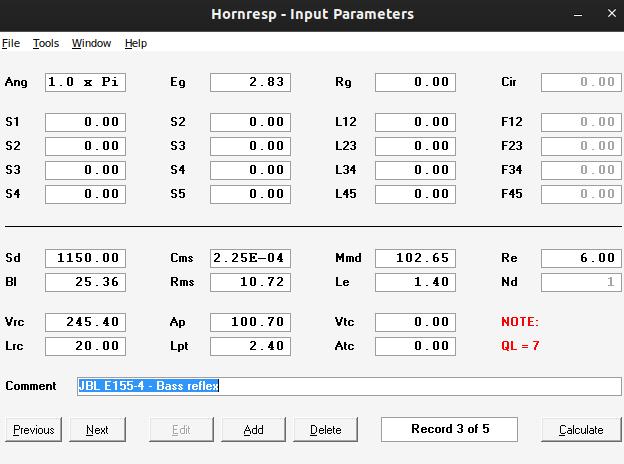
Task: Click the 'Vrc' parameter label
Action: point(14,322)
